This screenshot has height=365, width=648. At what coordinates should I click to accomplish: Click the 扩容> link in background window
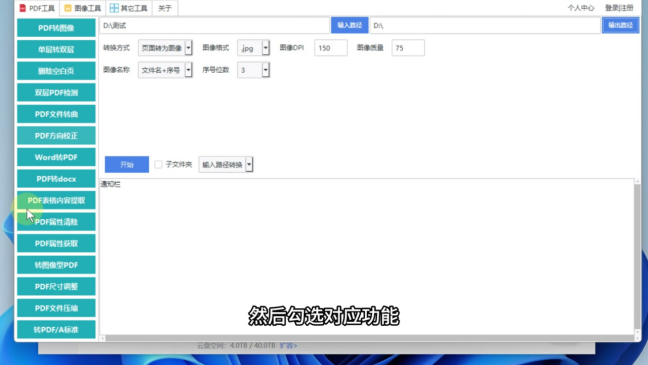288,346
